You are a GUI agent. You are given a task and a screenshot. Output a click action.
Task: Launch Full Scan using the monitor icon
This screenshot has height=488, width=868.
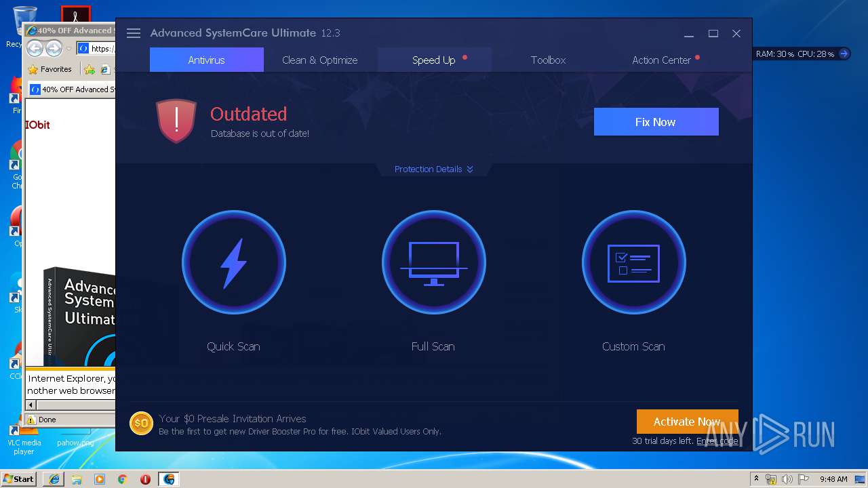coord(434,262)
